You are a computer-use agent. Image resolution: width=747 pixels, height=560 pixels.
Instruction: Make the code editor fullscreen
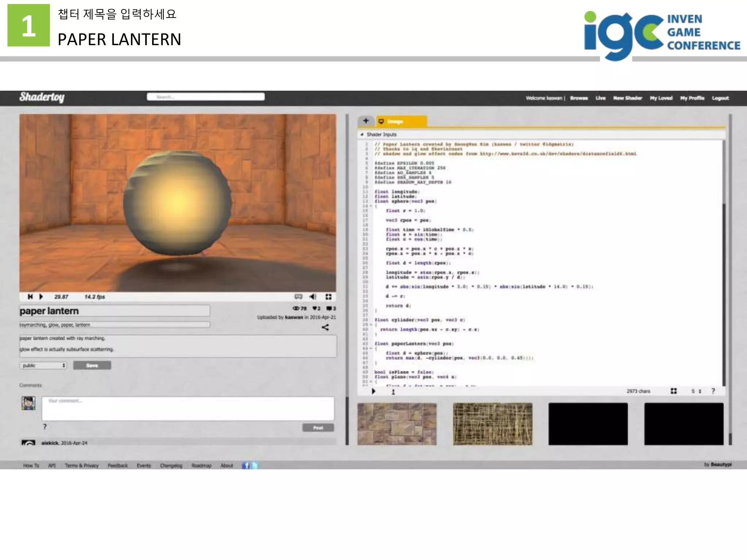(673, 391)
